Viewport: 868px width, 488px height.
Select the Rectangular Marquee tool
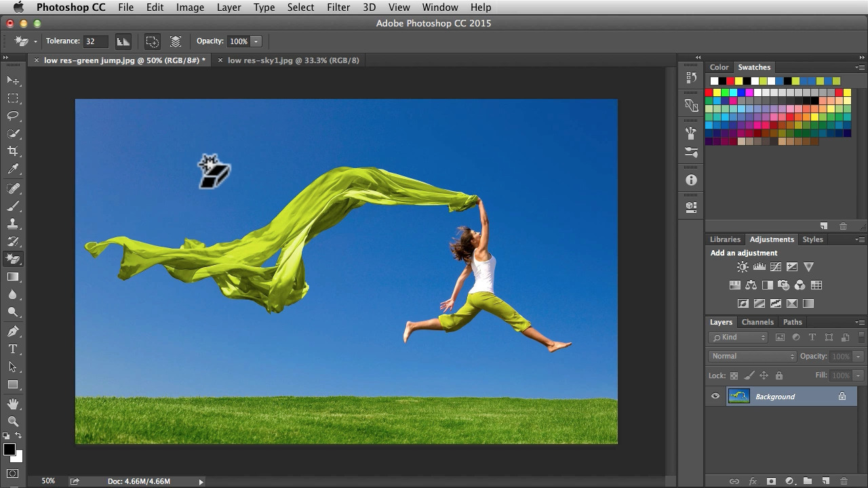[x=13, y=98]
